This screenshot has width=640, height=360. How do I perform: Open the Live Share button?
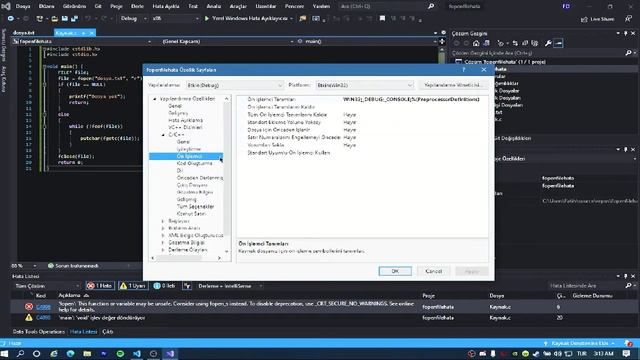(x=598, y=19)
